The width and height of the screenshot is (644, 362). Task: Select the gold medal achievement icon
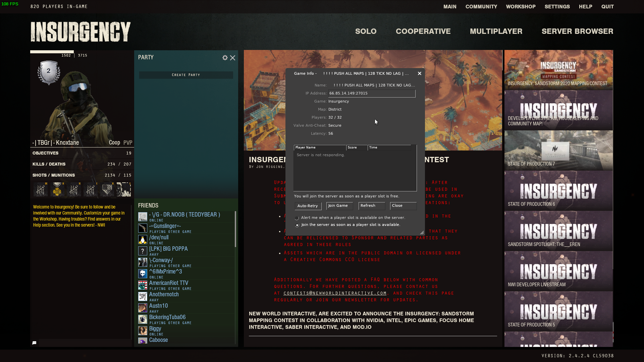click(57, 189)
